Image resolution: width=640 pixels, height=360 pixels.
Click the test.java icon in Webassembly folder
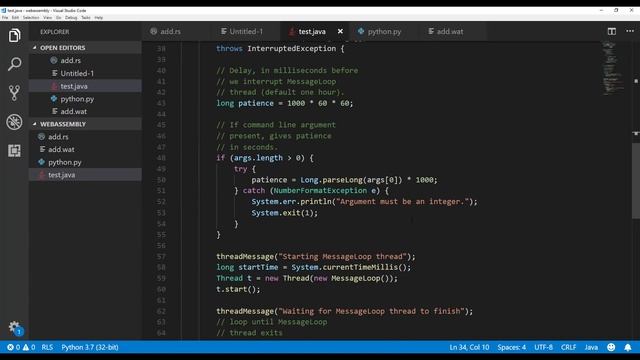click(41, 175)
